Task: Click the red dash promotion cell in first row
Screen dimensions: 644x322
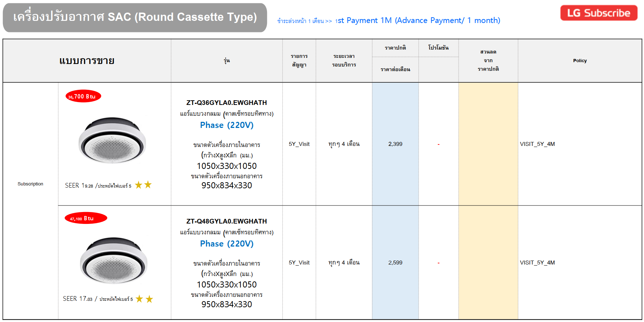Action: [x=438, y=144]
